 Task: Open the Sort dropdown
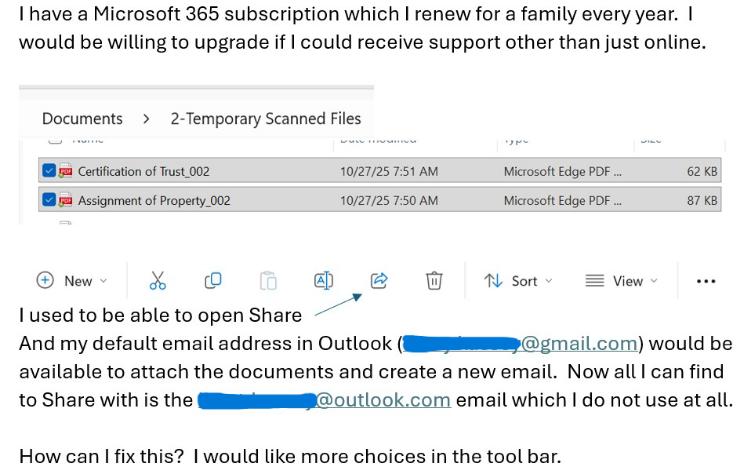(518, 281)
